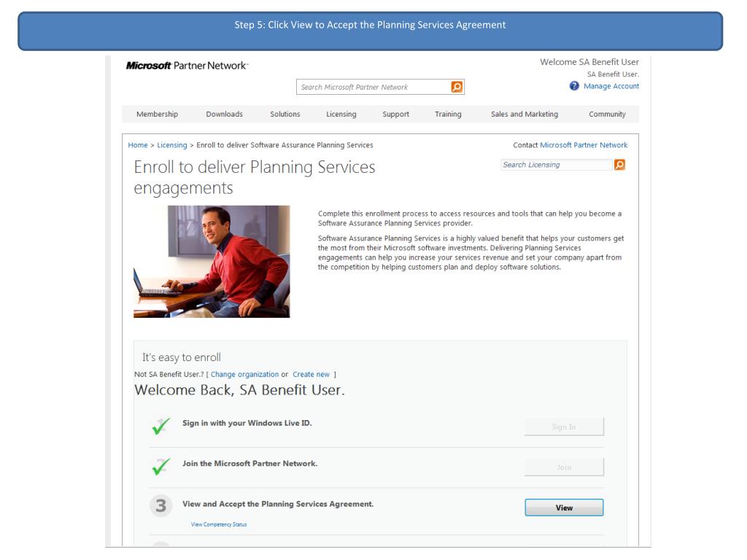747x560 pixels.
Task: Open the Support menu
Action: point(396,114)
